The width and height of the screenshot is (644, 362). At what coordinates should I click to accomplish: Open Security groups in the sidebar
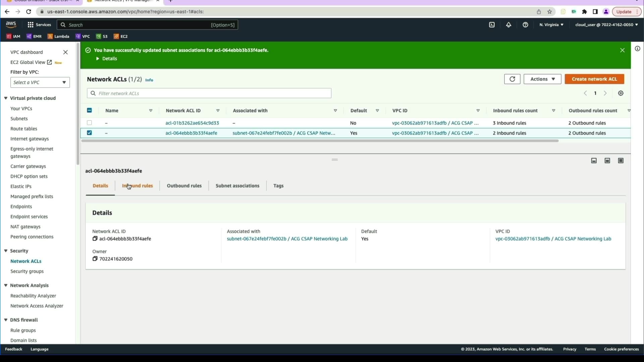click(27, 271)
